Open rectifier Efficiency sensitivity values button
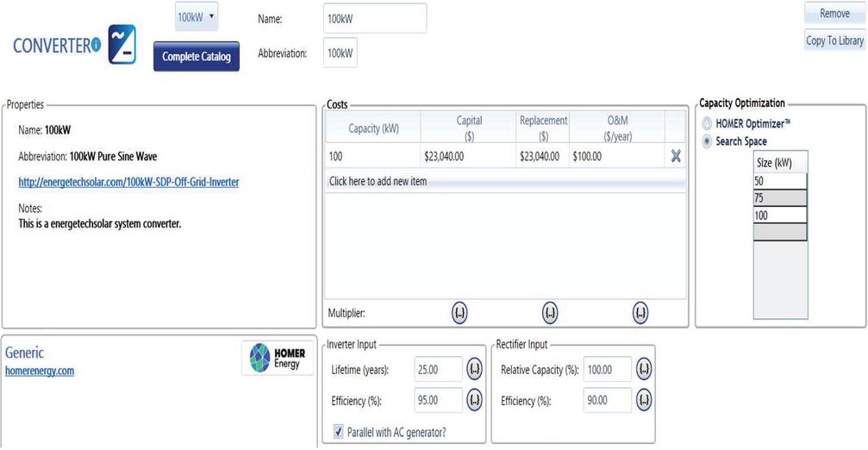 point(644,400)
